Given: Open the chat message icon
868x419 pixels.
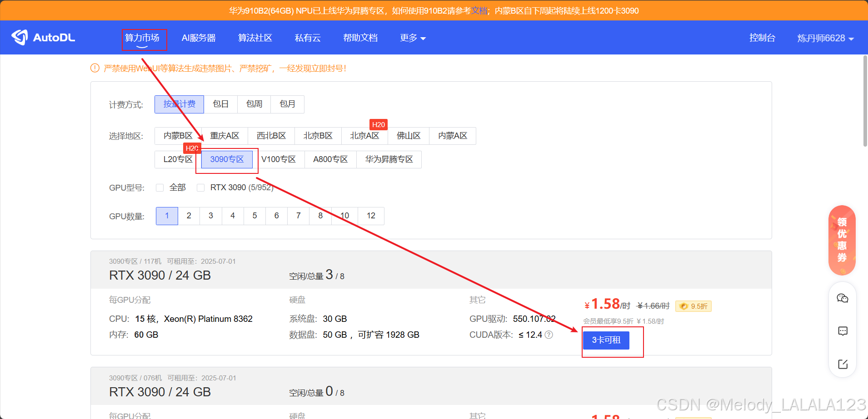Looking at the screenshot, I should (x=843, y=331).
